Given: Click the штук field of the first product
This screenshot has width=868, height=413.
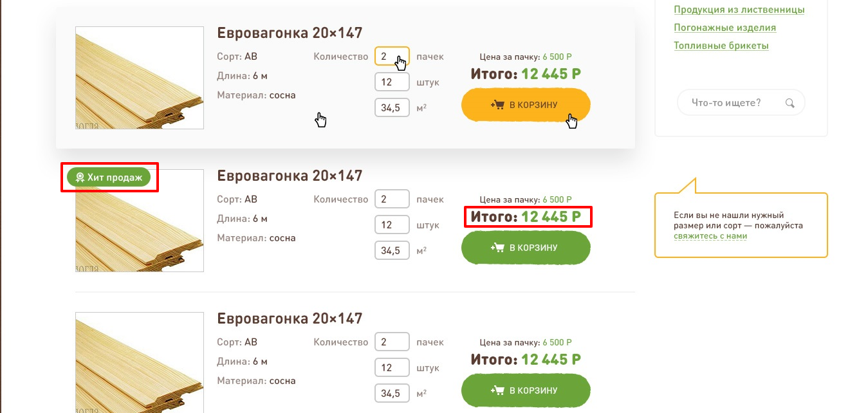Looking at the screenshot, I should coord(392,82).
